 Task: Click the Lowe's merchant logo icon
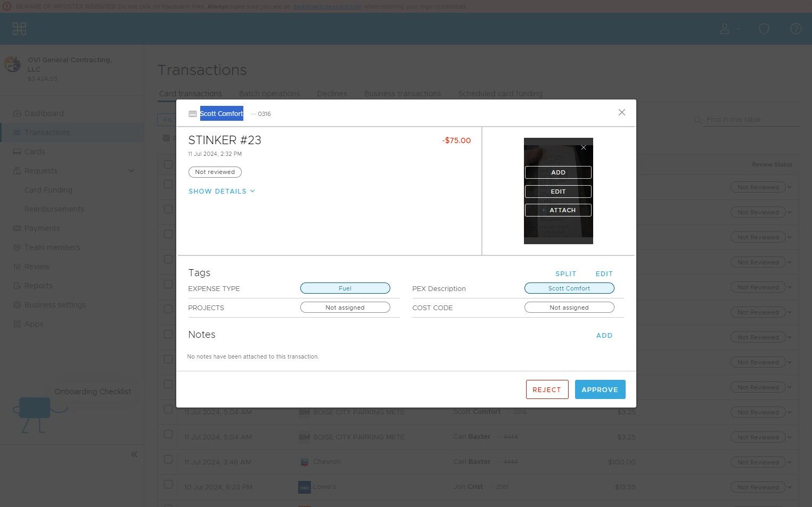click(305, 487)
